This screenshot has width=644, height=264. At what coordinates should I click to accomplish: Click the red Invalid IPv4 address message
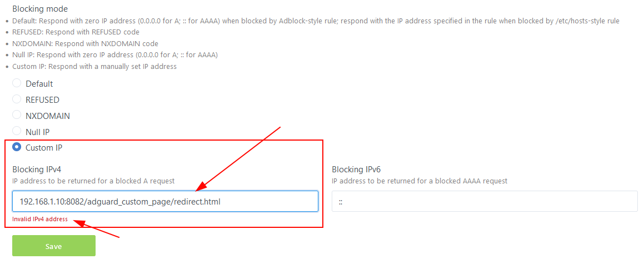[40, 219]
